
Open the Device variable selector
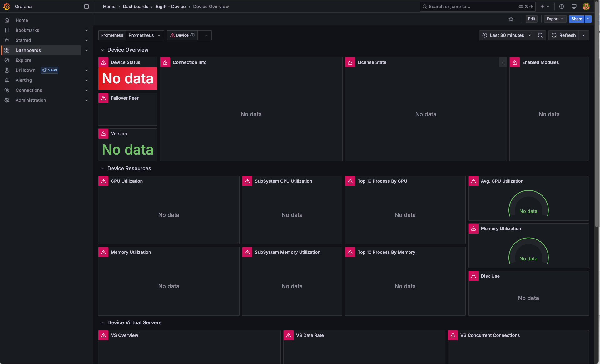tap(182, 35)
